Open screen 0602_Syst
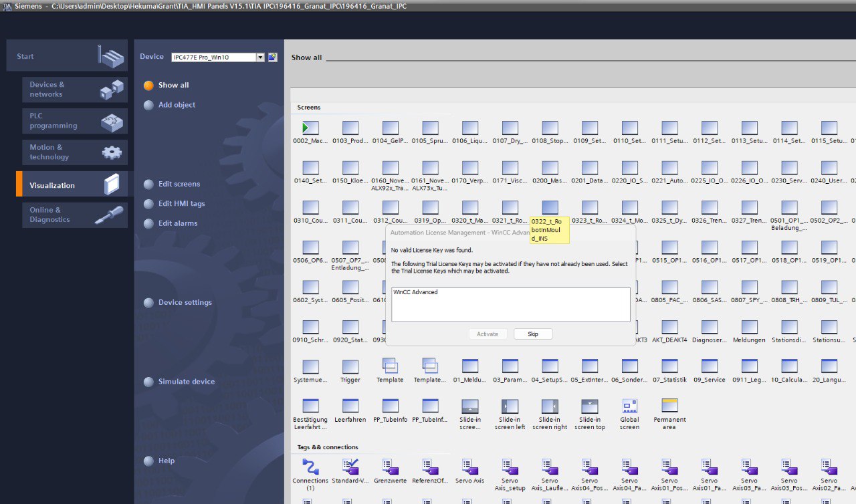856x504 pixels. click(x=310, y=287)
